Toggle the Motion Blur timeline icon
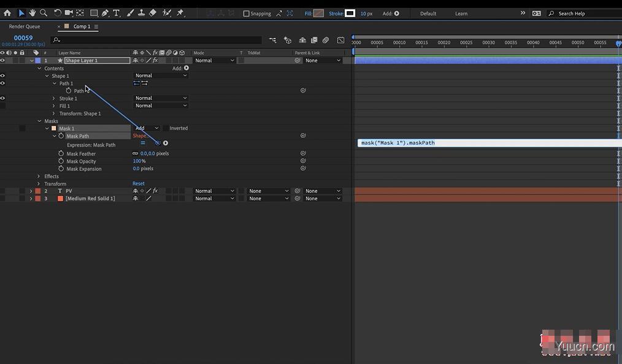The image size is (622, 364). click(x=326, y=40)
